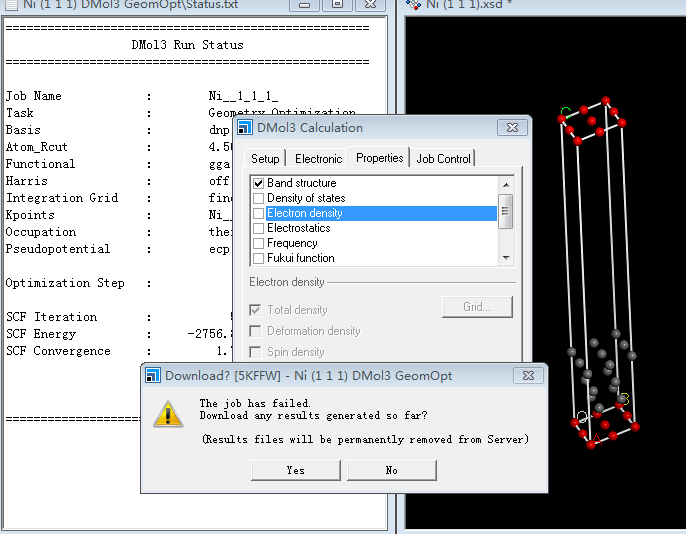This screenshot has width=686, height=534.
Task: Toggle the Band structure checkbox
Action: (259, 183)
